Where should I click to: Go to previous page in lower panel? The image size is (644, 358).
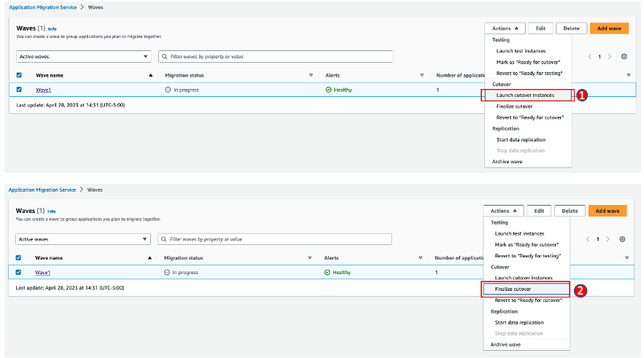point(588,239)
